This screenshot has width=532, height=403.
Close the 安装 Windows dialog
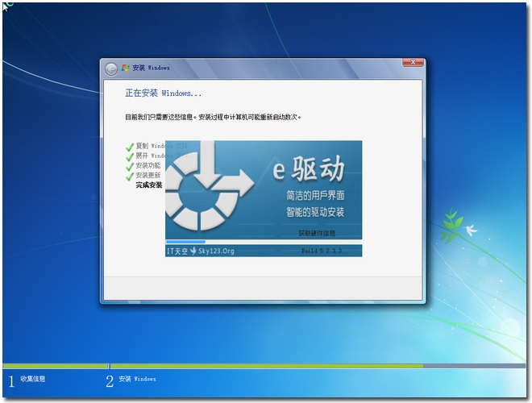[x=413, y=62]
